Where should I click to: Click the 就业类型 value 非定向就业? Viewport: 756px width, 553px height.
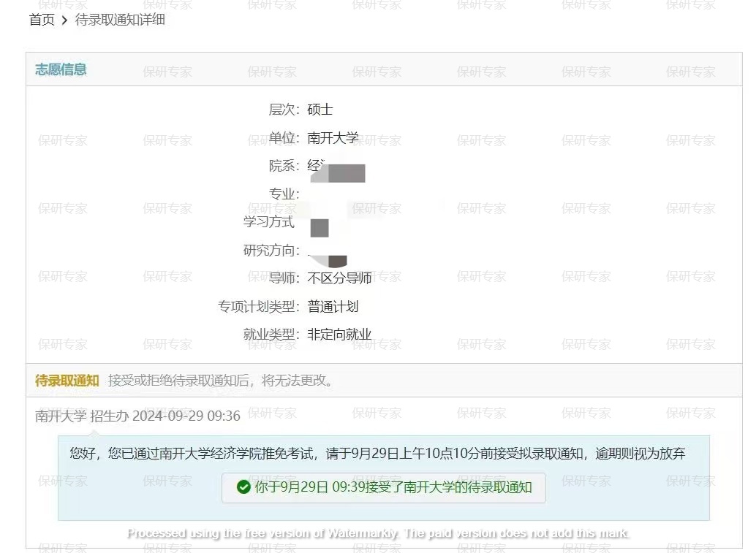click(x=339, y=335)
